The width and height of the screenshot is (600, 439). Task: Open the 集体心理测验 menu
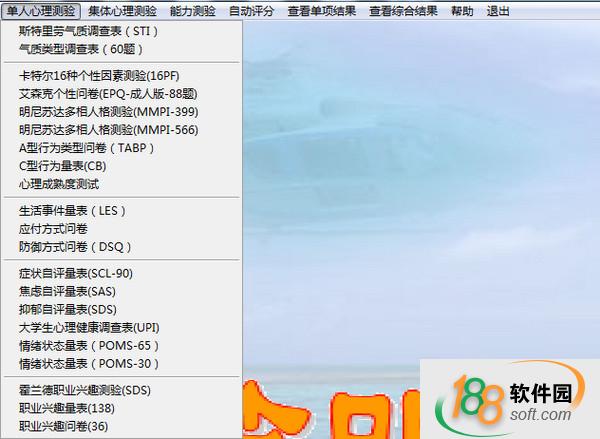122,11
